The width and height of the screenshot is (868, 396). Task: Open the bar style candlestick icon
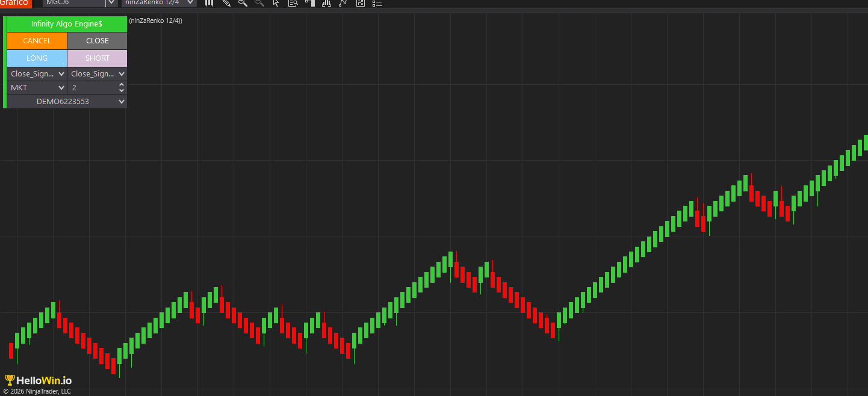point(209,3)
